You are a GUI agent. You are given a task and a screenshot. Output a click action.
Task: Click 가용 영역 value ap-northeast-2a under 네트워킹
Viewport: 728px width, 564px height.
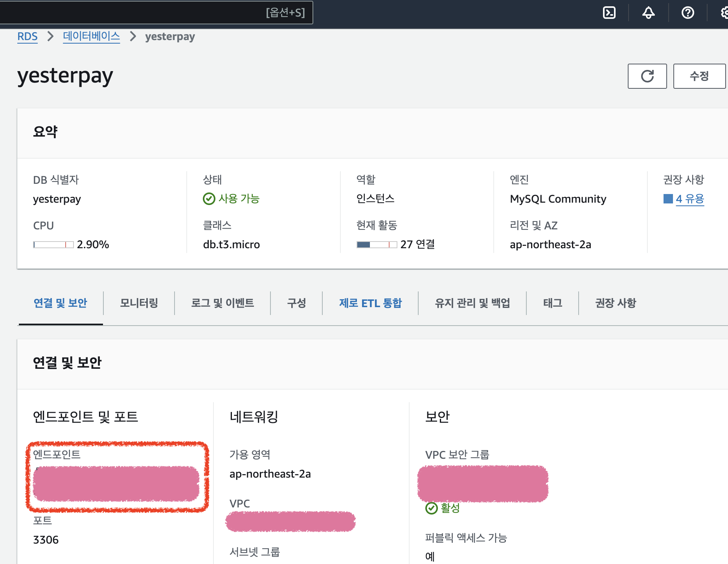point(270,474)
